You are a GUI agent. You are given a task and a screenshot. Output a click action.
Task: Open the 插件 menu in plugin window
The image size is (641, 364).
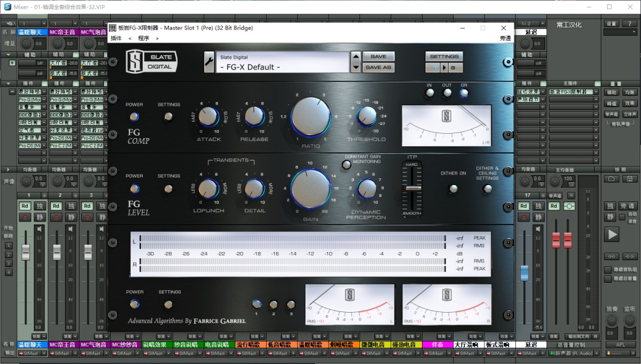tap(116, 38)
